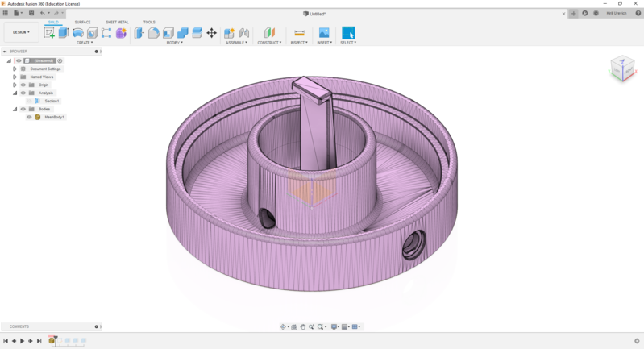This screenshot has width=644, height=349.
Task: Toggle the Origin folder visibility eye
Action: [23, 85]
